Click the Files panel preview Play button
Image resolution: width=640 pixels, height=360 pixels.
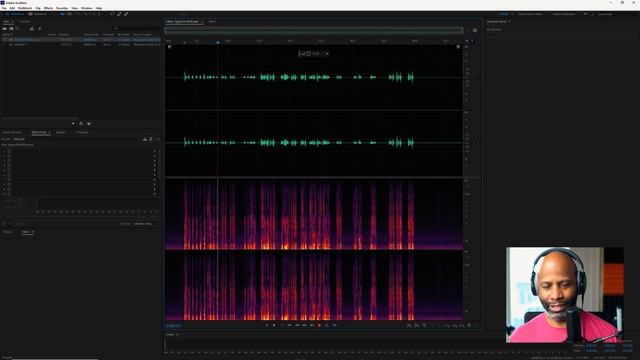click(x=73, y=123)
